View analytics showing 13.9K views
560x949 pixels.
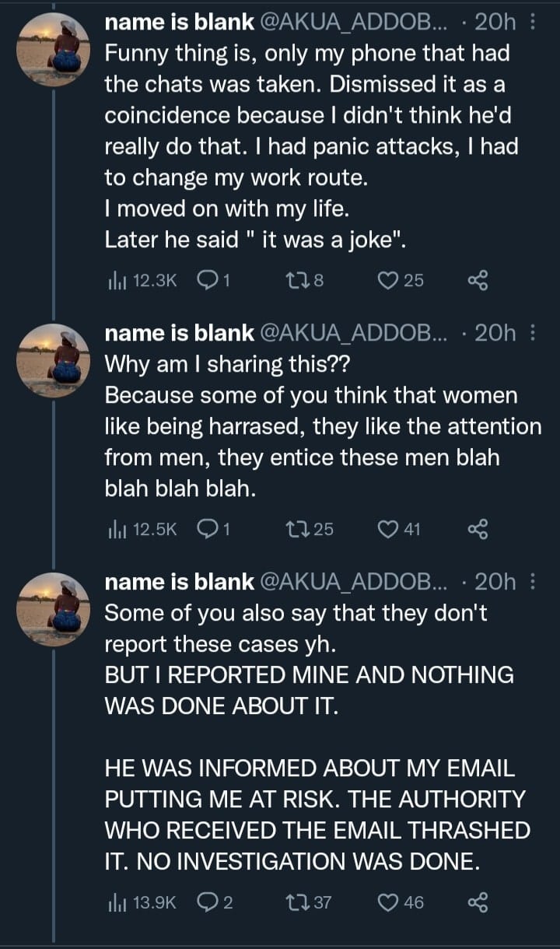coord(142,902)
